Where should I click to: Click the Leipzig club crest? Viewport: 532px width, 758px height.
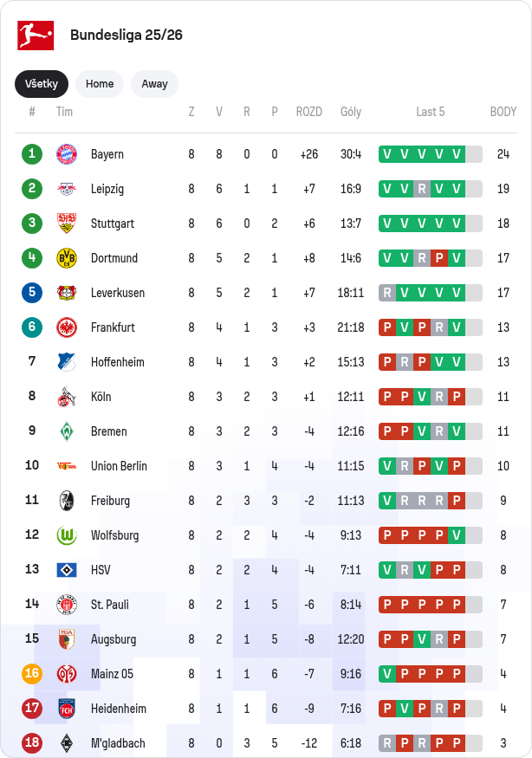[x=67, y=189]
